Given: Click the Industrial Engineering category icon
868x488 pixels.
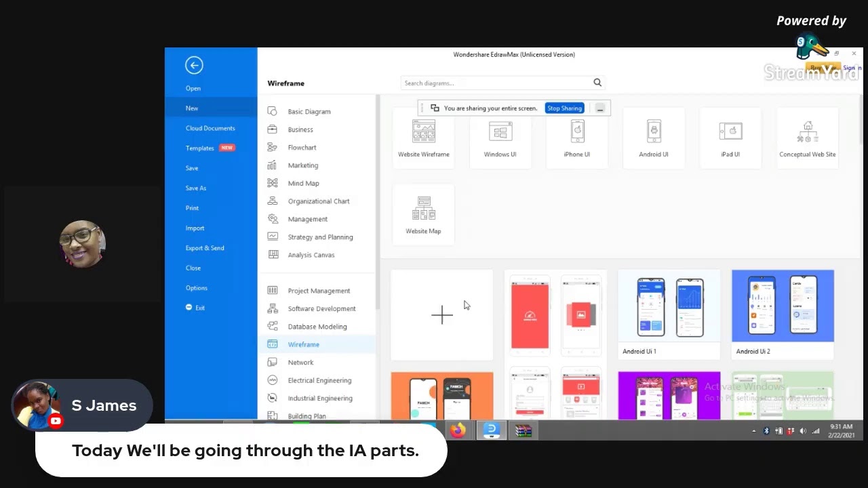Looking at the screenshot, I should 273,399.
